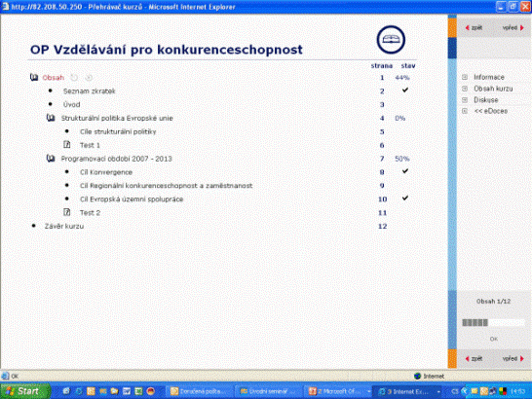The image size is (532, 399).
Task: Click the checkmark status for Cíl Konvergence
Action: pyautogui.click(x=405, y=171)
